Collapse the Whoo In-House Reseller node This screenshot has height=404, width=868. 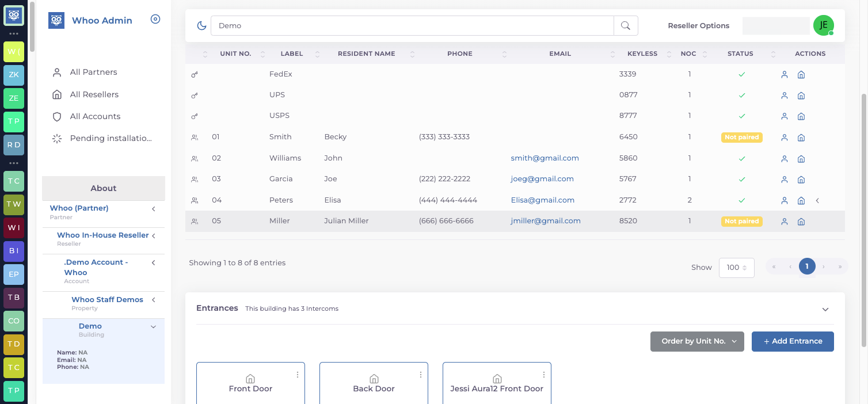coord(154,236)
